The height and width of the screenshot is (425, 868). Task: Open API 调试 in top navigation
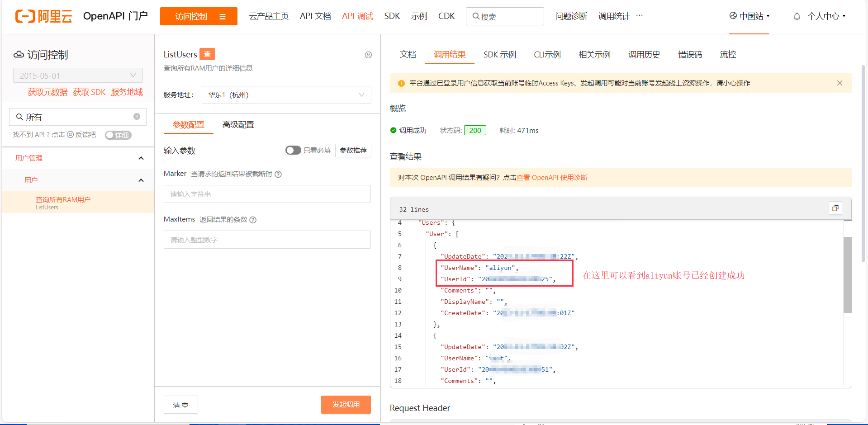[x=357, y=16]
